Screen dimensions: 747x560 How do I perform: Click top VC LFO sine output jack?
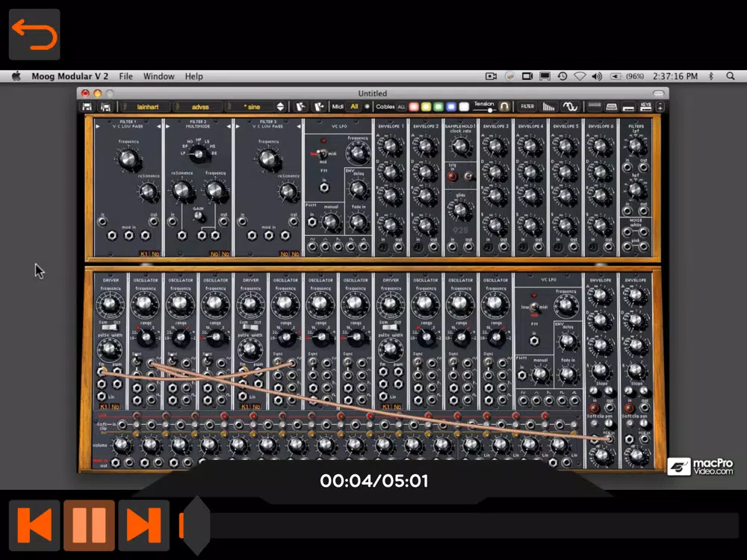(x=312, y=246)
